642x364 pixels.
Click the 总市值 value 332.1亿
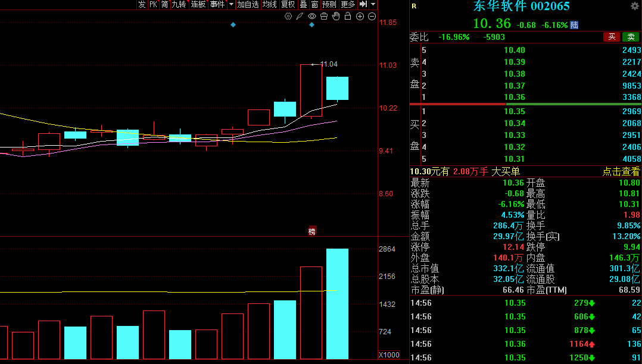pyautogui.click(x=508, y=269)
